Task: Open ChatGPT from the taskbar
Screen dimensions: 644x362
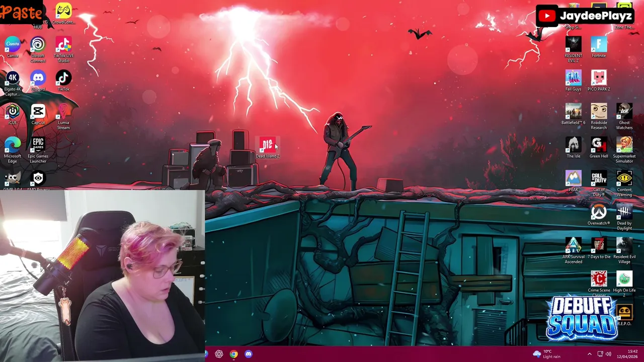Action: (x=219, y=354)
